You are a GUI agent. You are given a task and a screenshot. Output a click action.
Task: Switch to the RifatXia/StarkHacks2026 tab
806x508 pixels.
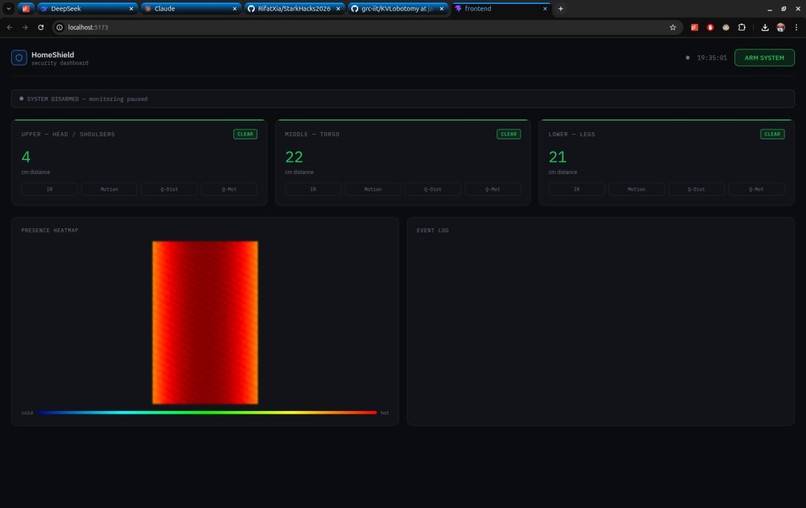point(294,8)
